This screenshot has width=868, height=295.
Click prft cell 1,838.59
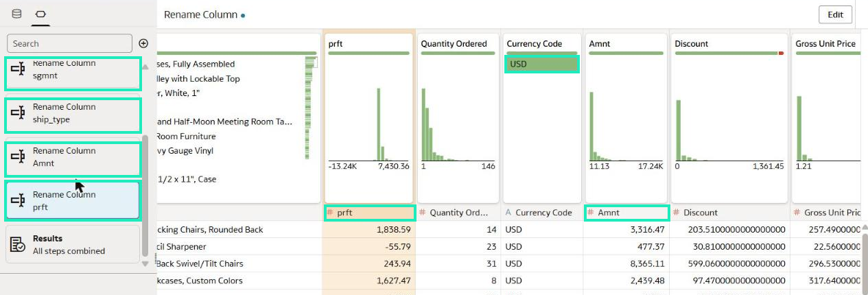(368, 230)
